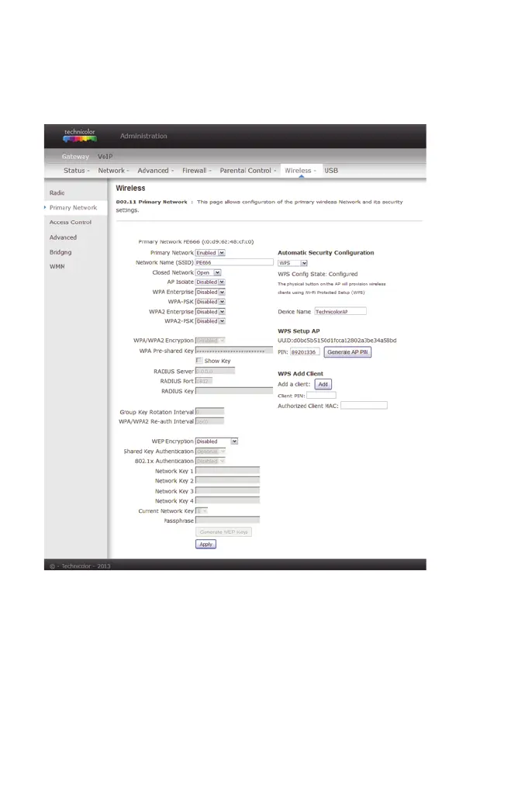Click the Network Key 1 field
Screen dimensions: 532x796
pyautogui.click(x=227, y=471)
